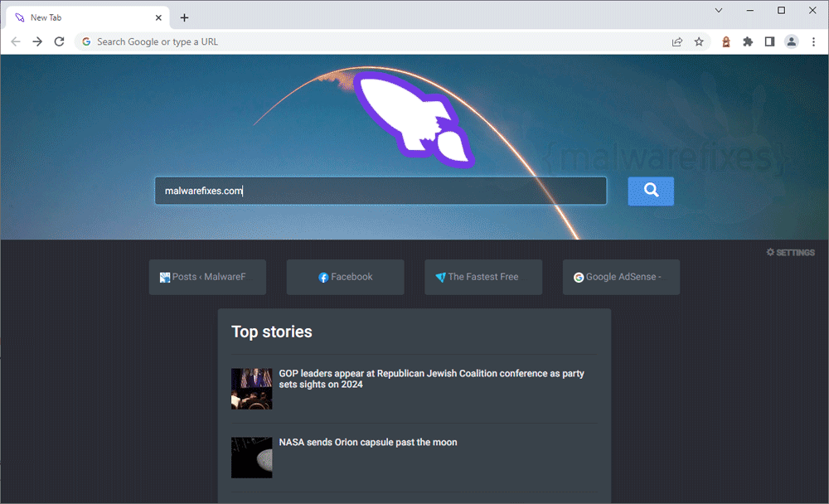Go forward to the next page
The height and width of the screenshot is (504, 829).
[x=37, y=41]
